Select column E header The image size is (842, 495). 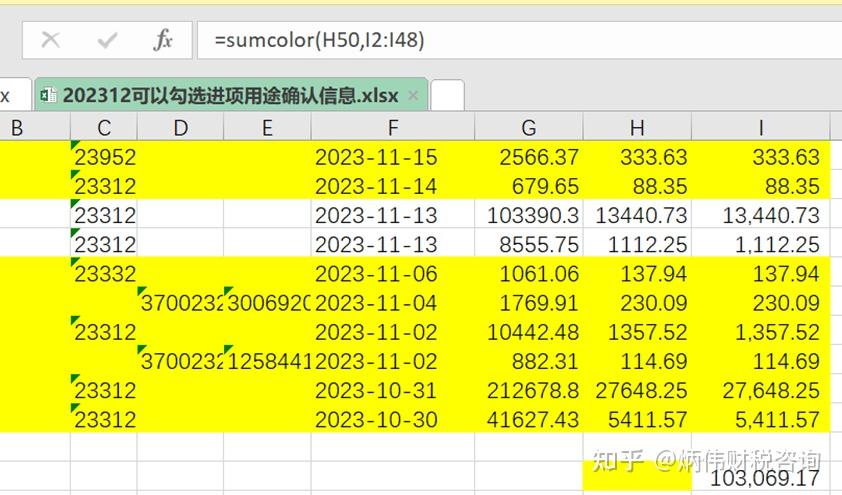point(267,128)
